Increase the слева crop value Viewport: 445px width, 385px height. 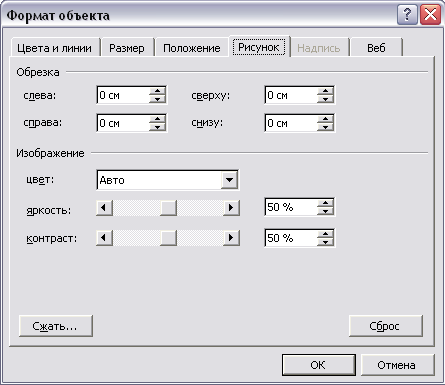157,91
